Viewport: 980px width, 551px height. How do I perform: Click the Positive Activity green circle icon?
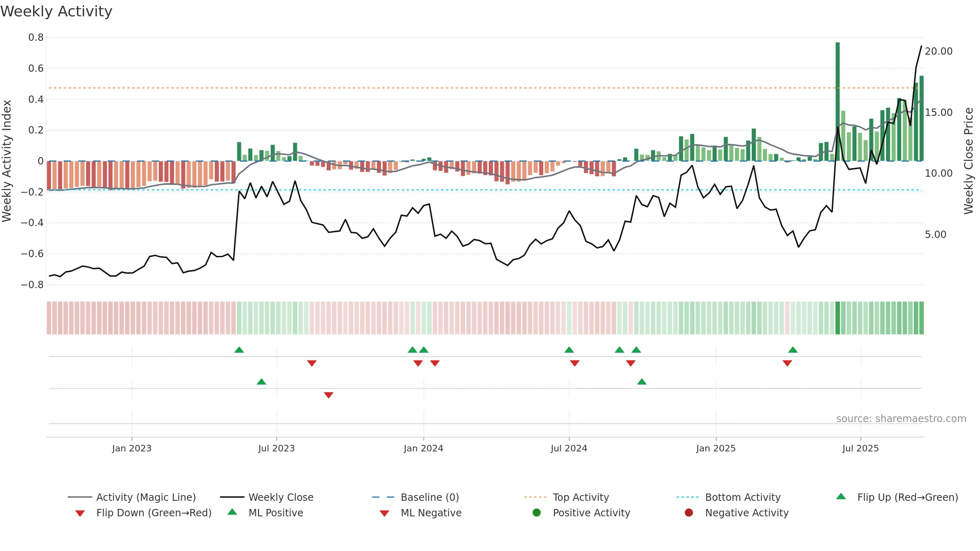tap(537, 513)
